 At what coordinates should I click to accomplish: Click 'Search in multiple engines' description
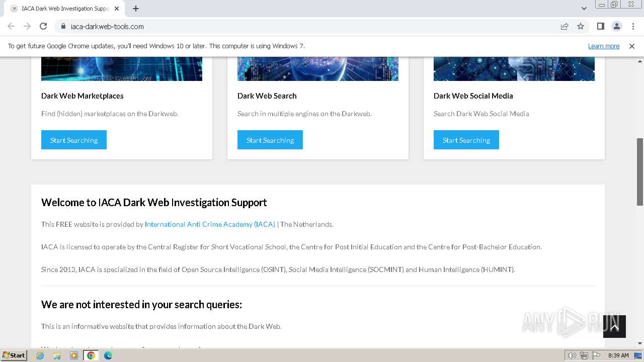(x=304, y=114)
